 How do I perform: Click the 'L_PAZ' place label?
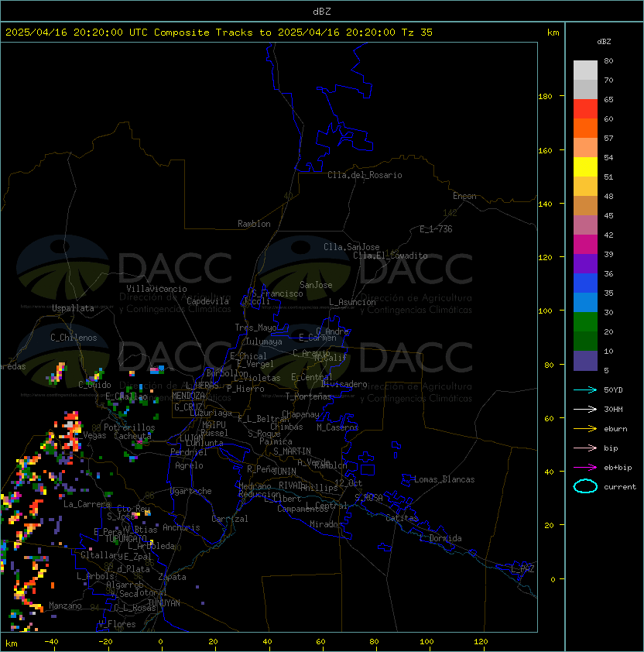522,568
